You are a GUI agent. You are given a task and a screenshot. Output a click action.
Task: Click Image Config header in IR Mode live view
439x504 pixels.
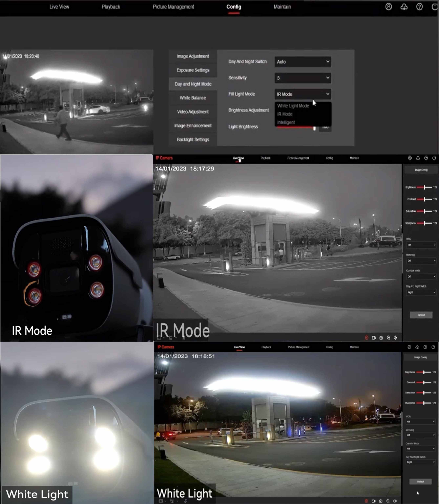pyautogui.click(x=421, y=170)
